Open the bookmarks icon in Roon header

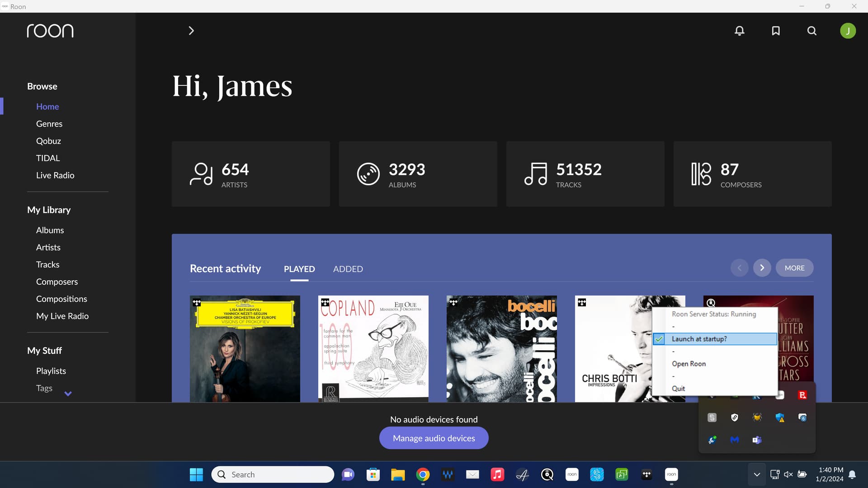pyautogui.click(x=776, y=31)
